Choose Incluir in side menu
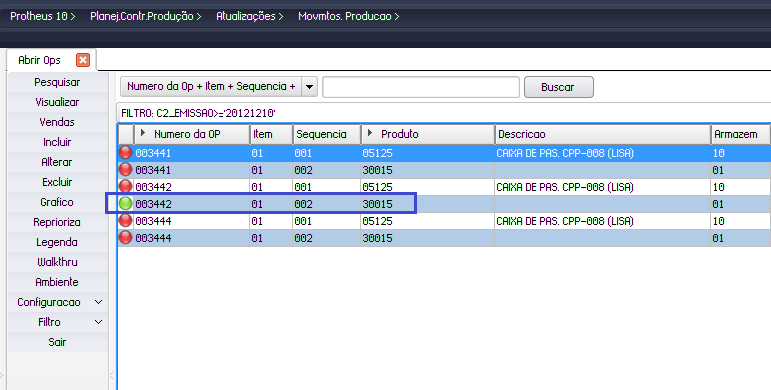The height and width of the screenshot is (390, 771). [x=58, y=142]
